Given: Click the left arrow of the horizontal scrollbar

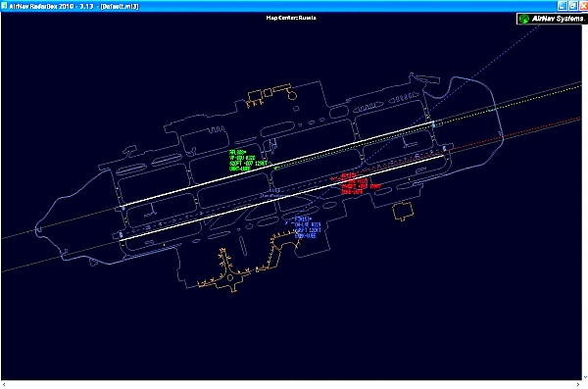Looking at the screenshot, I should click(4, 384).
